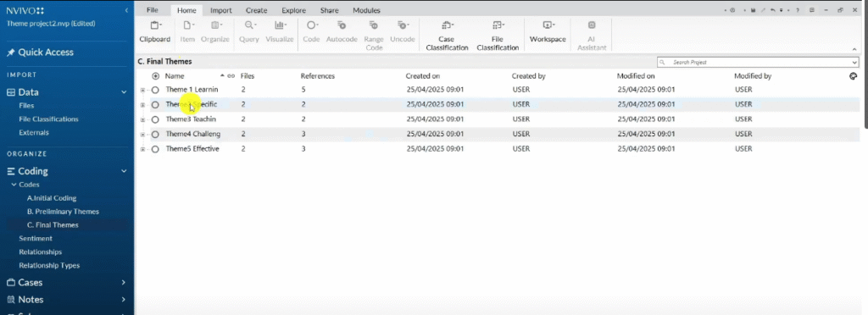Click the Autocode ribbon button

pos(342,32)
